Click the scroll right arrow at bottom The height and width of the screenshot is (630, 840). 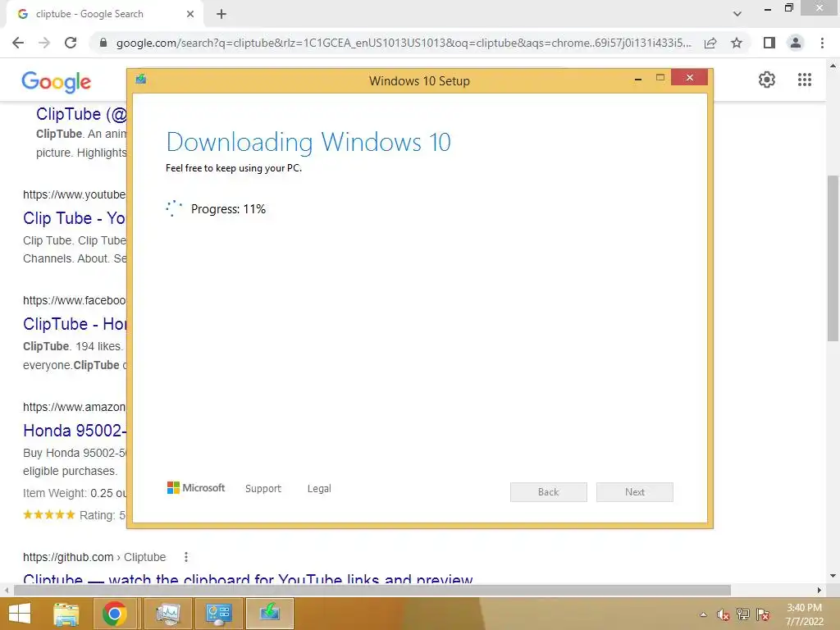[819, 590]
